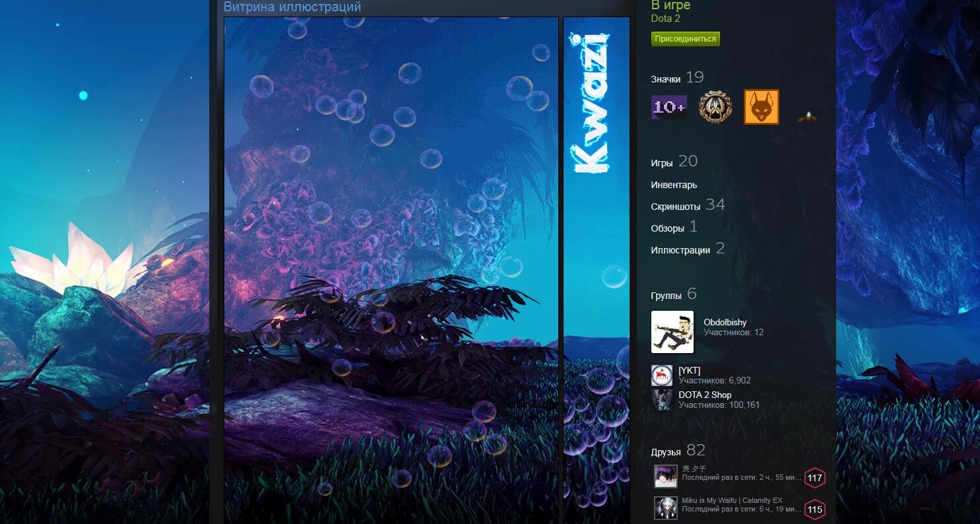Open the 10+ years badge
The height and width of the screenshot is (524, 980).
click(669, 107)
